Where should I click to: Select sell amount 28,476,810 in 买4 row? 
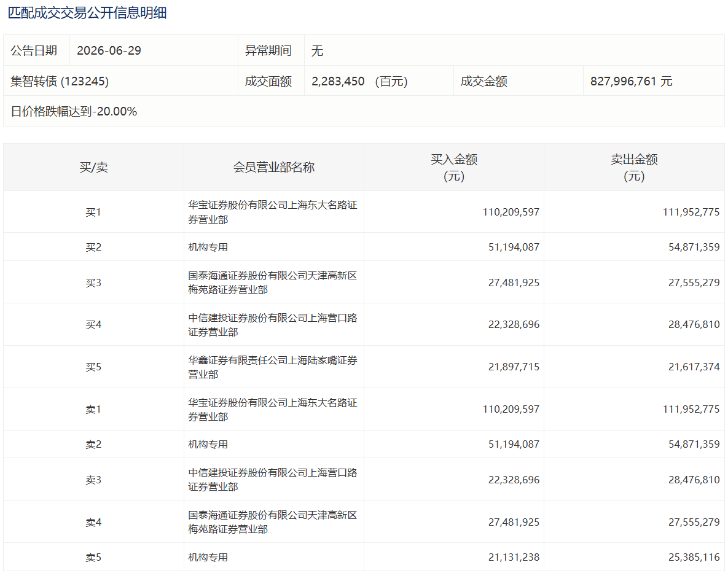[694, 324]
